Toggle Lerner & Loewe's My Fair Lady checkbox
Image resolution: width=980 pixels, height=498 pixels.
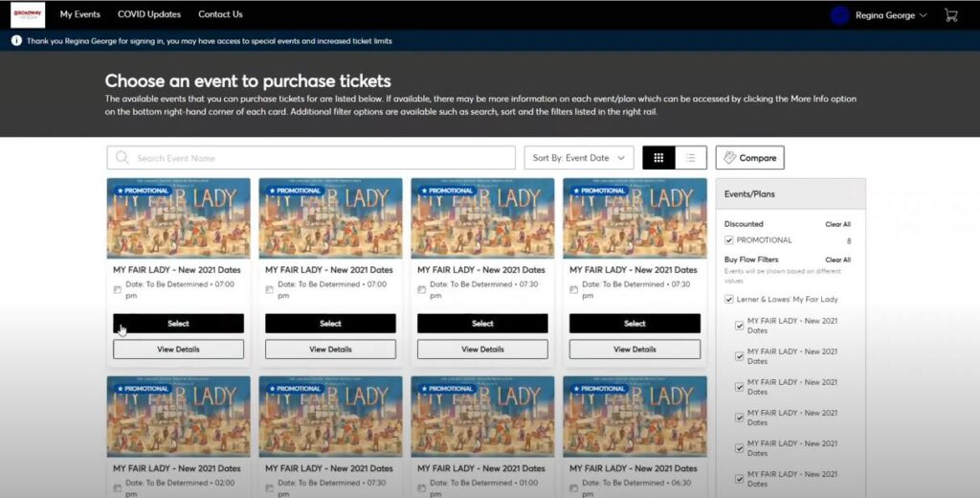pos(728,299)
